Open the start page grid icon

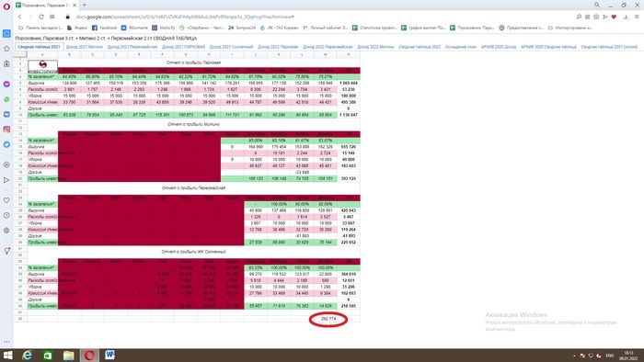(52, 17)
